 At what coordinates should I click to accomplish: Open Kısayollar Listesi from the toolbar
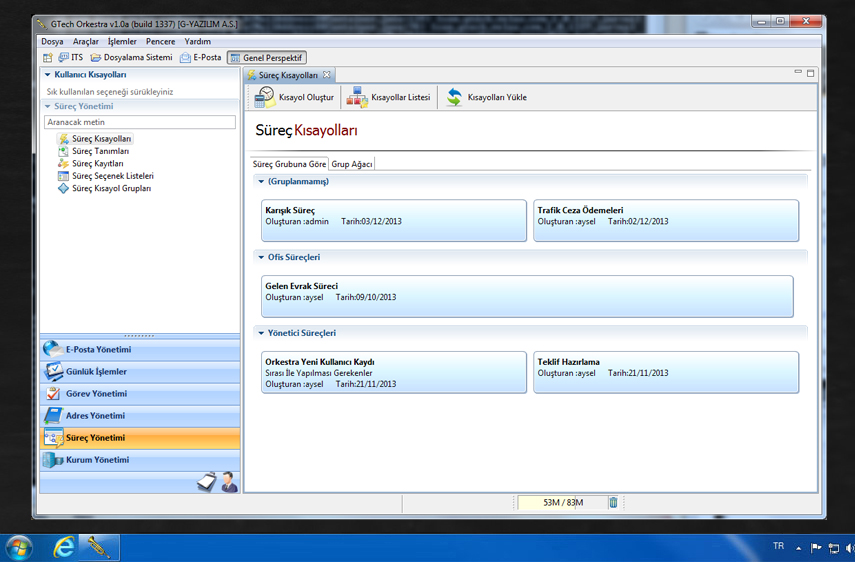357,97
